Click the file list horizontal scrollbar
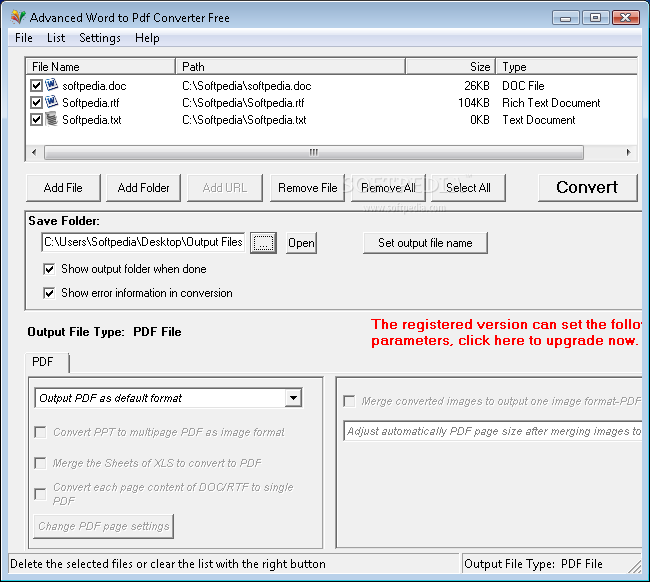Image resolution: width=650 pixels, height=582 pixels. point(313,153)
